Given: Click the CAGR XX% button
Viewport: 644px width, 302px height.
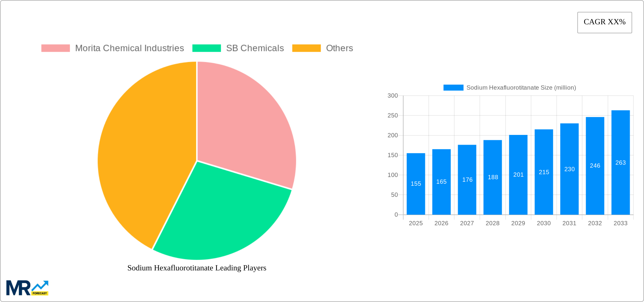Looking at the screenshot, I should click(604, 22).
